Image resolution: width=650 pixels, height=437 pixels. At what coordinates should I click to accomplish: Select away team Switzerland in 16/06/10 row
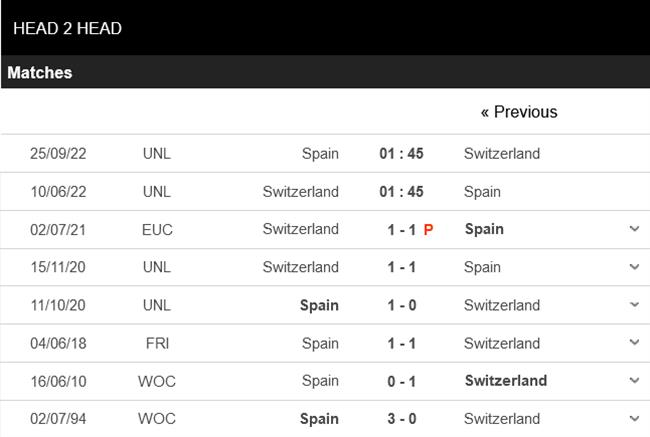pyautogui.click(x=505, y=381)
